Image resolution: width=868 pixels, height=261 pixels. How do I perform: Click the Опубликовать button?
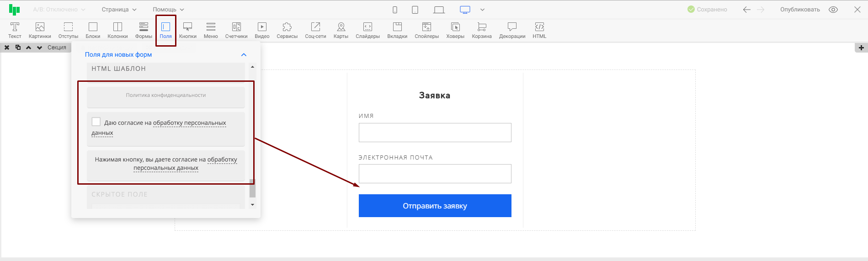(x=800, y=10)
